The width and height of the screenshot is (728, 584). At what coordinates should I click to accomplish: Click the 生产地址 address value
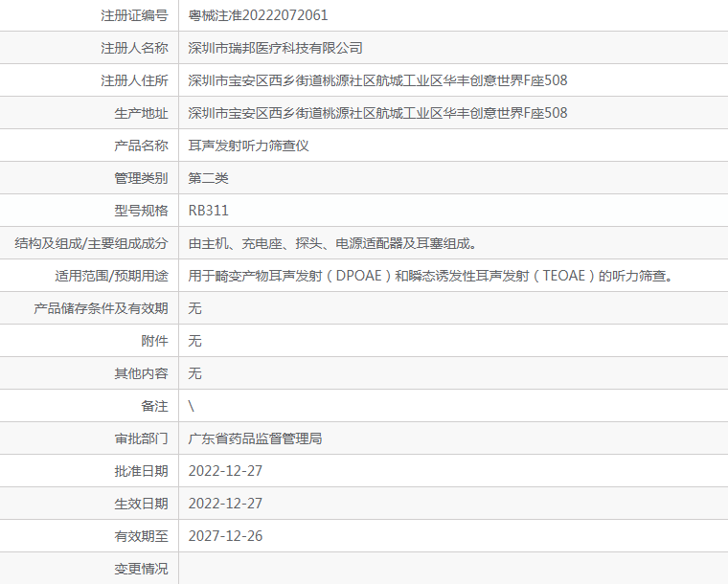pyautogui.click(x=377, y=113)
